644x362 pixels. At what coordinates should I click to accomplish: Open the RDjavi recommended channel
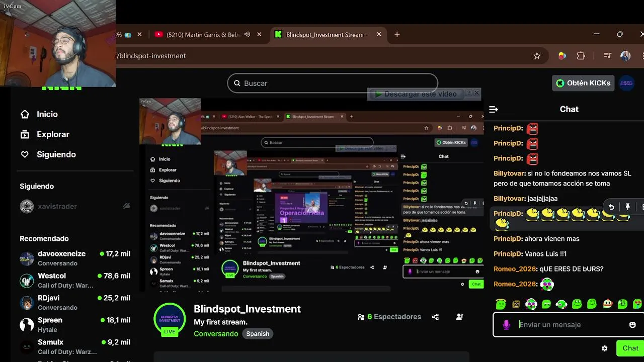[75, 302]
